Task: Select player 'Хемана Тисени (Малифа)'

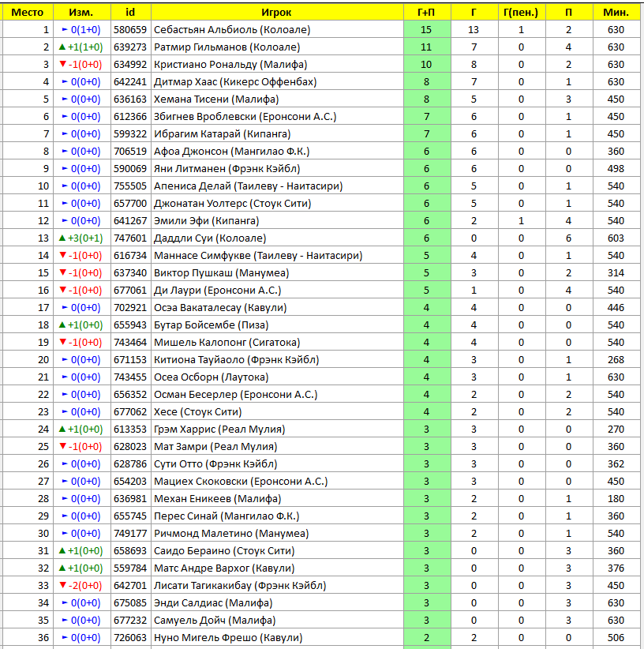Action: [216, 99]
